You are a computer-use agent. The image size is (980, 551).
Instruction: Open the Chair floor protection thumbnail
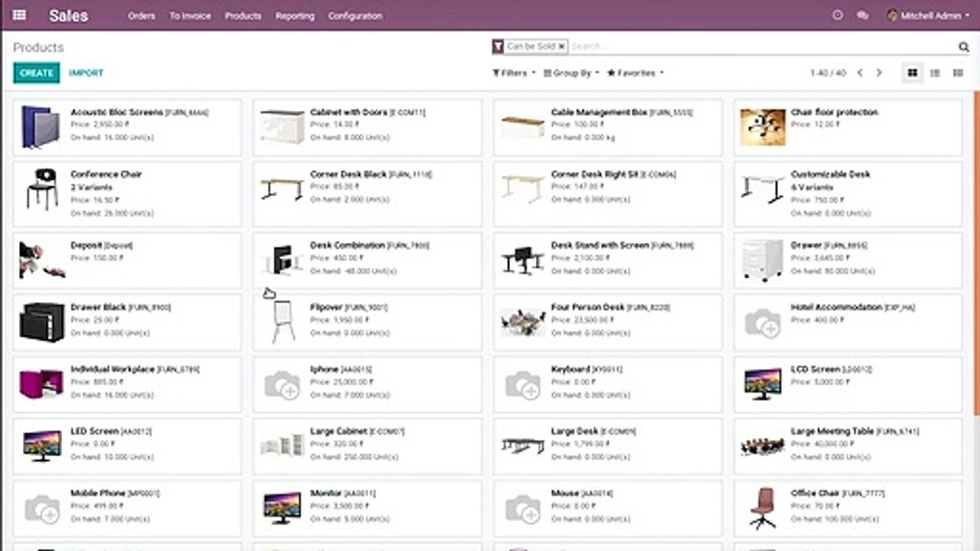[763, 127]
